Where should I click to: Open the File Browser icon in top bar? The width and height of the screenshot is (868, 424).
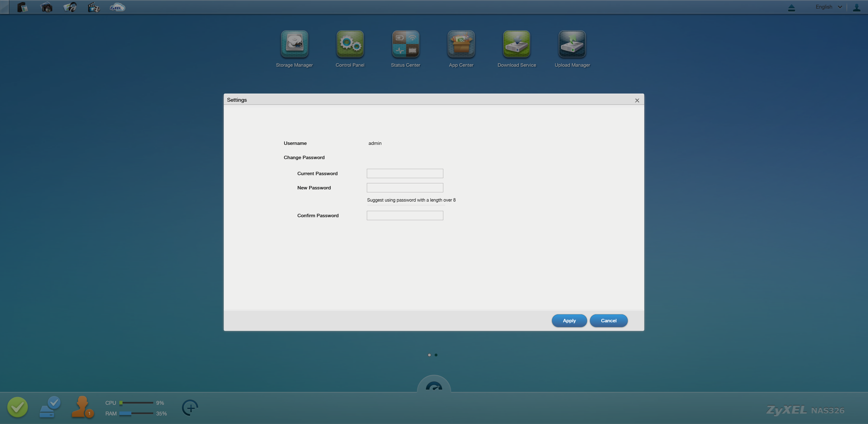(22, 7)
